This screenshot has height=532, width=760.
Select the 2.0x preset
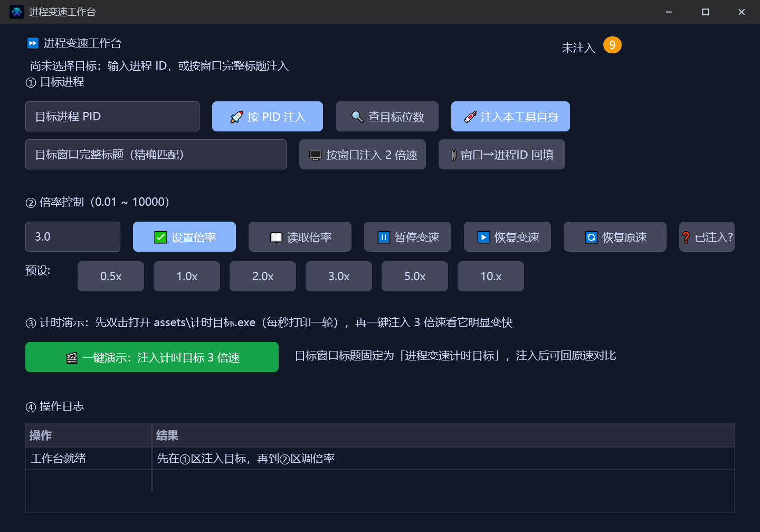tap(263, 276)
